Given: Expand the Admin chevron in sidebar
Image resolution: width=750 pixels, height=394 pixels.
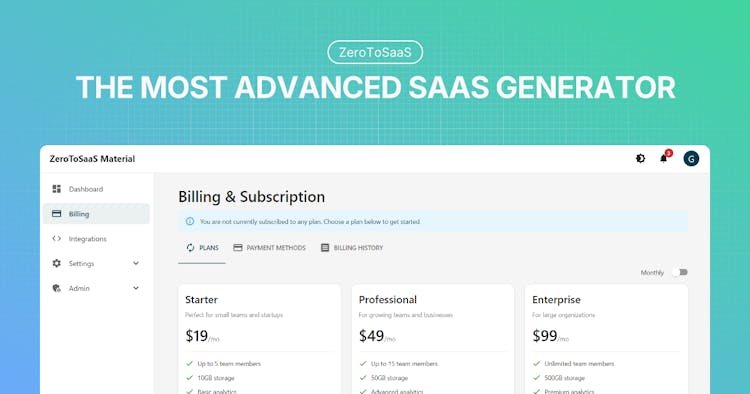Looking at the screenshot, I should pos(136,288).
